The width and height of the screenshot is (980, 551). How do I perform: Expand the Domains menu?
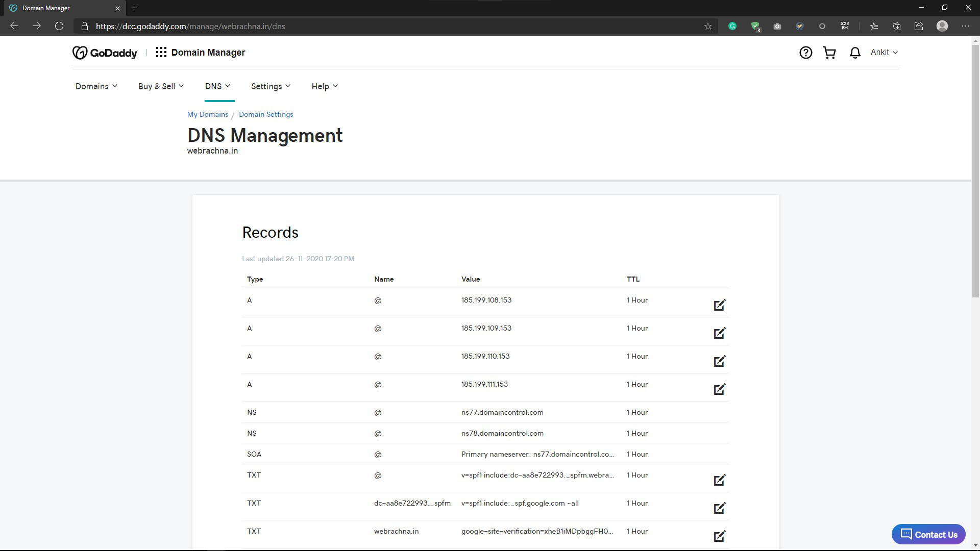click(x=96, y=86)
